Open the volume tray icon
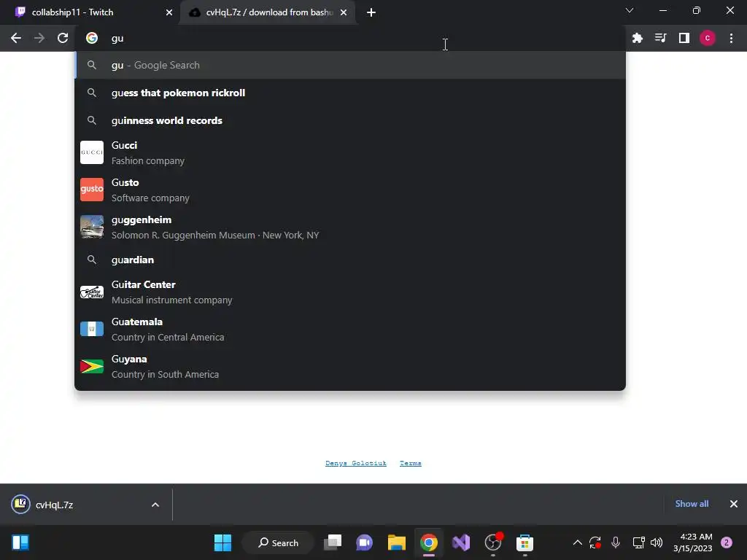This screenshot has height=560, width=747. (x=657, y=542)
